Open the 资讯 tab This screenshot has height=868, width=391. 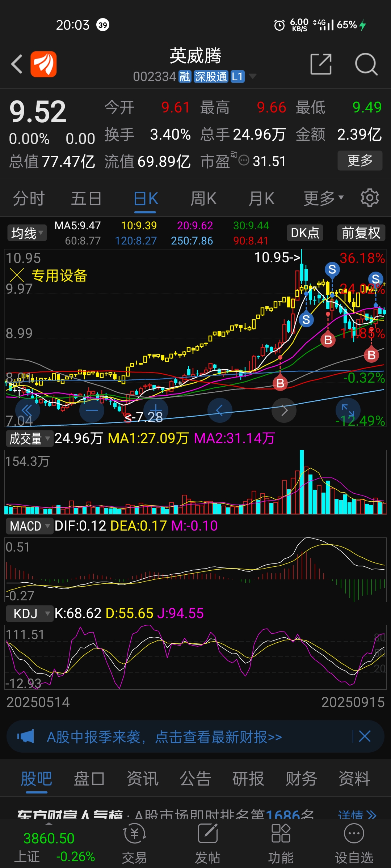point(142,779)
